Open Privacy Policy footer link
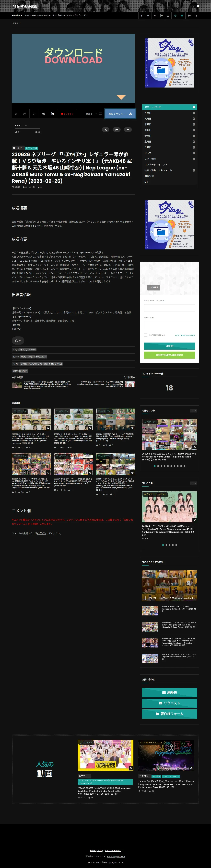Screen dimensions: 211x868 pyautogui.click(x=96, y=850)
